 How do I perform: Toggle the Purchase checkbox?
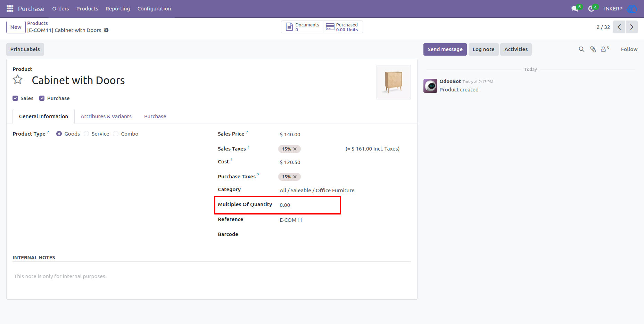42,98
